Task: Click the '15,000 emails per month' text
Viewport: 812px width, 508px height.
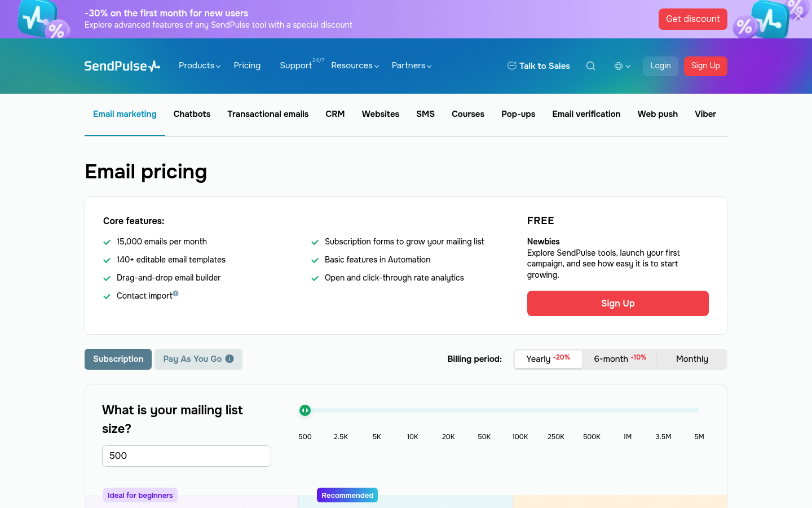Action: [162, 242]
